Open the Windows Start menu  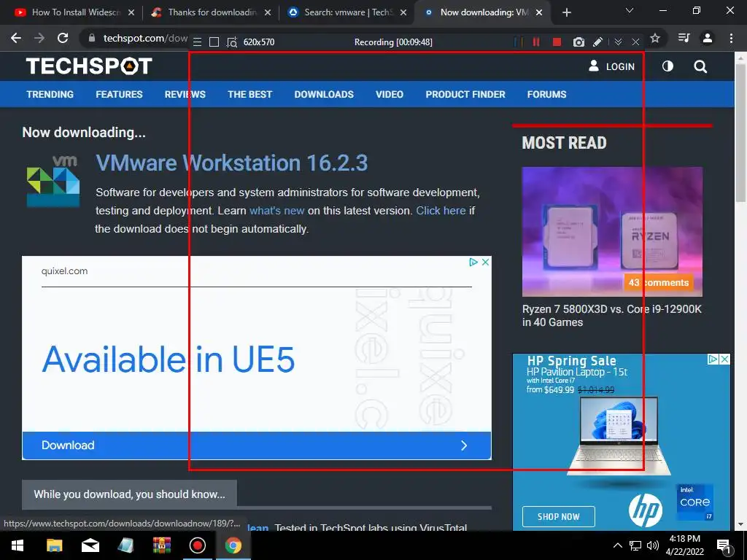coord(18,545)
